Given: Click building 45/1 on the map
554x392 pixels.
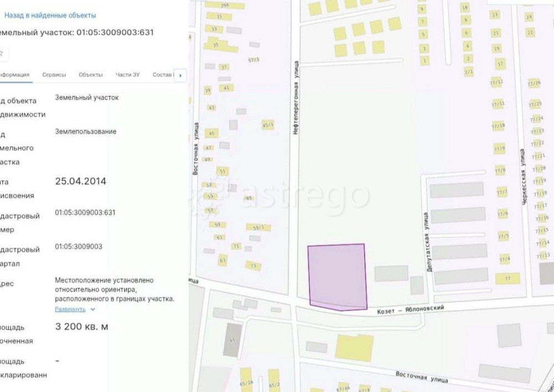Looking at the screenshot, I should [x=268, y=125].
